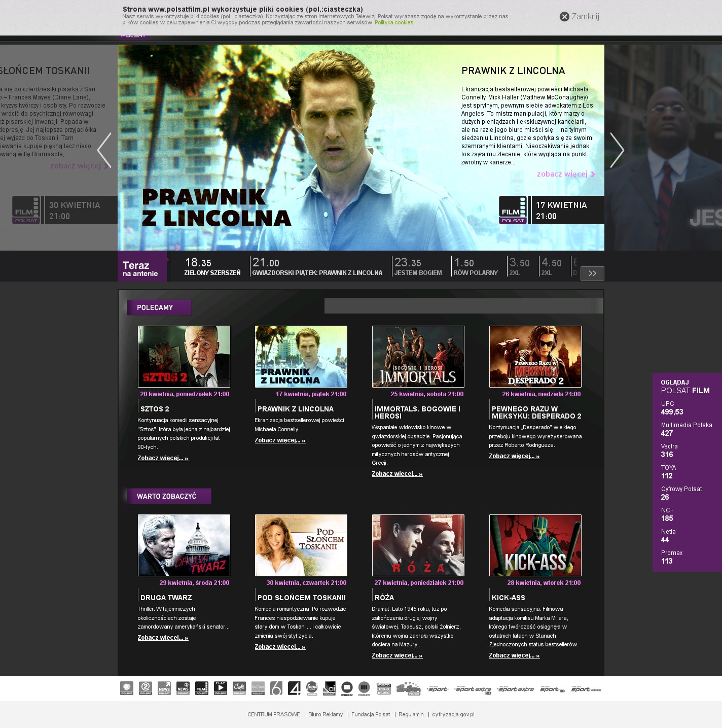Open the Polityka cookies link
The width and height of the screenshot is (722, 728).
pos(393,23)
